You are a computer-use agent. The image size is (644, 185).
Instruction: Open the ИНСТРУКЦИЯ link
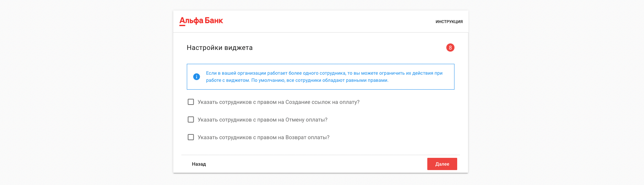coord(449,22)
